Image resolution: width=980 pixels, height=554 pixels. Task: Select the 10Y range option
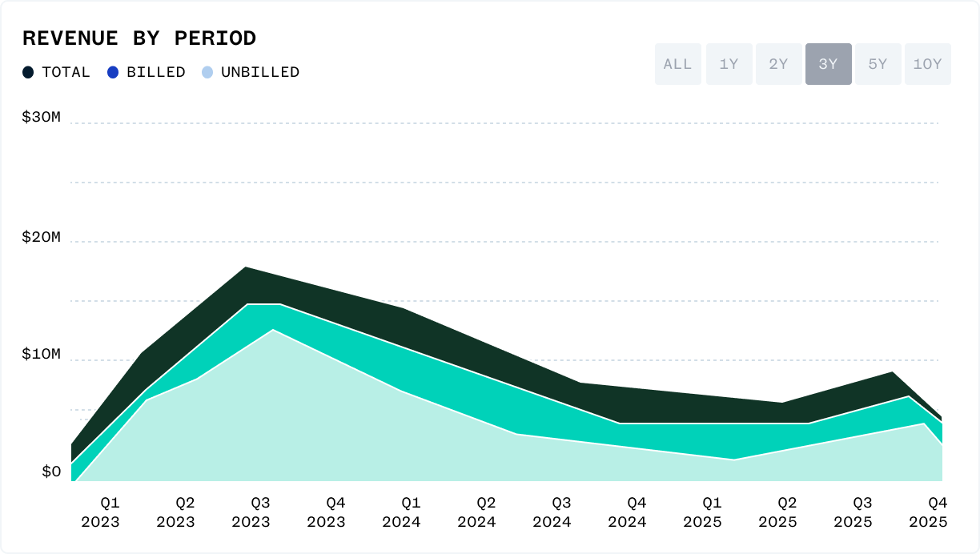pyautogui.click(x=928, y=64)
